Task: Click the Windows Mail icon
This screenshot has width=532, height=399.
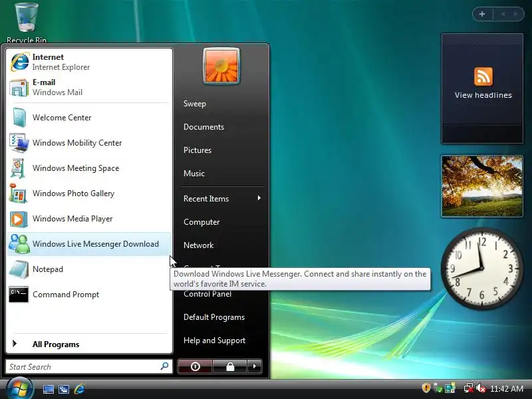Action: [19, 88]
